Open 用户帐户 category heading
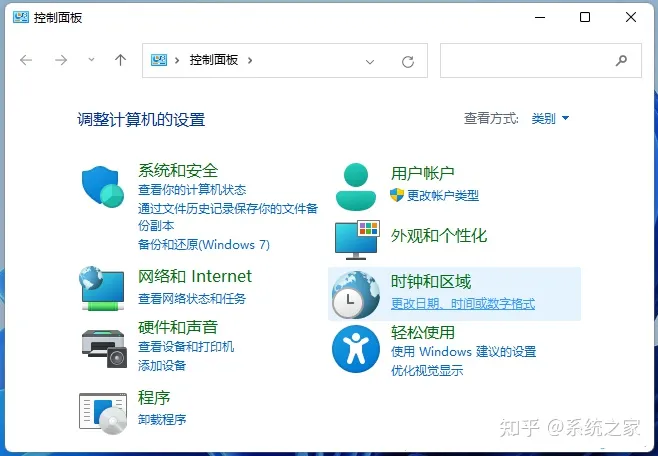The width and height of the screenshot is (658, 456). tap(423, 173)
